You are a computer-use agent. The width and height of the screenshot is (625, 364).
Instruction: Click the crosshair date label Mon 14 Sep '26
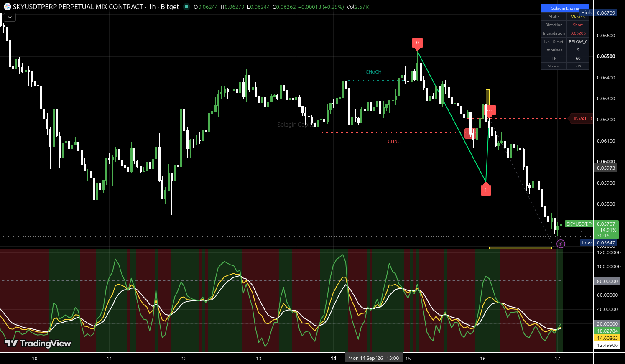374,358
